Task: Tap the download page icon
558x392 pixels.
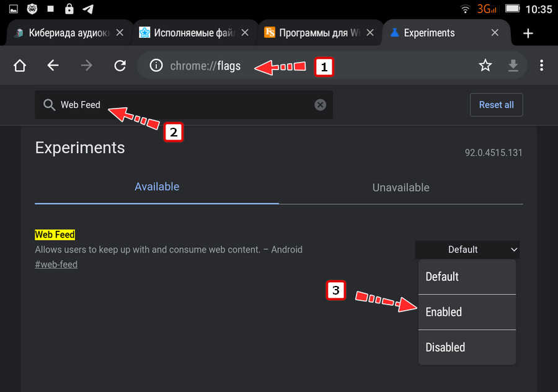Action: tap(513, 66)
